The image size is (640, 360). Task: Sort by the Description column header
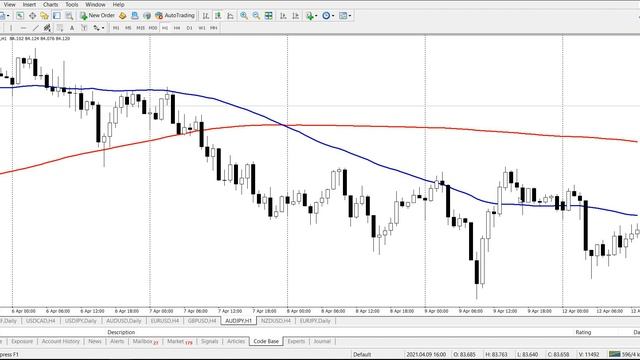point(121,332)
